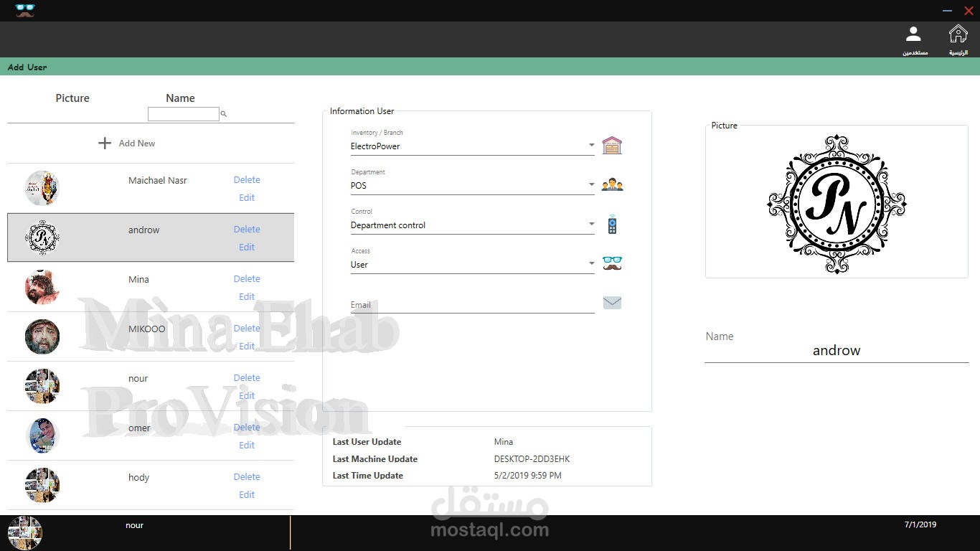Open the Department control combo box

click(472, 225)
